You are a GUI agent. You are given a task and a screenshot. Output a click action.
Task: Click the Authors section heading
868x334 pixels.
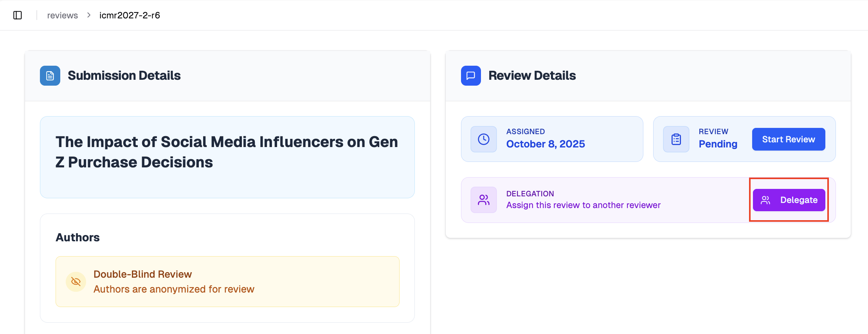(x=77, y=237)
